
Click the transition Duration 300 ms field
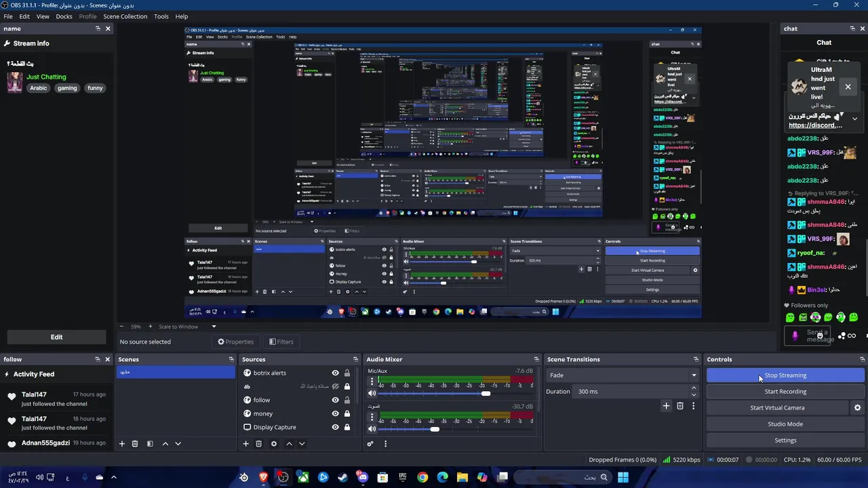coord(630,392)
